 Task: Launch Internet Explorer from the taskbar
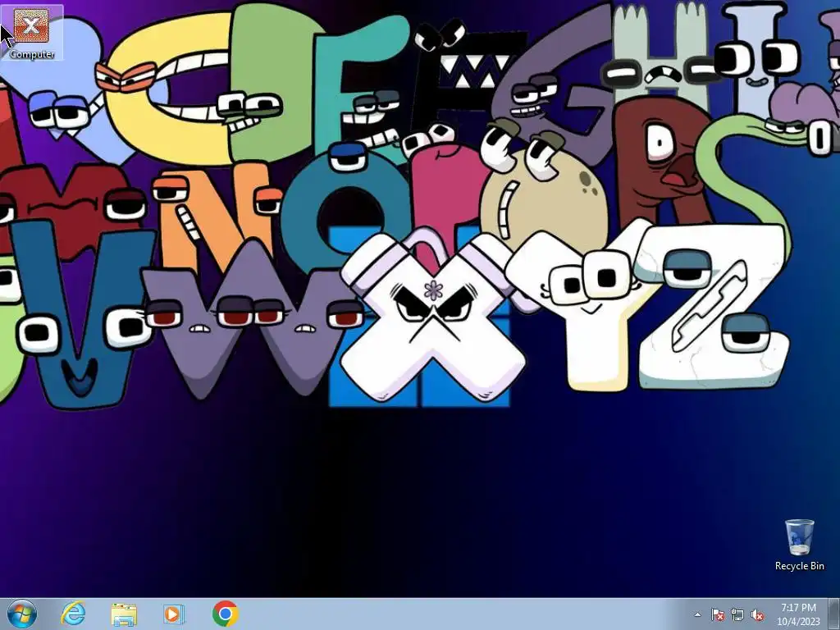pyautogui.click(x=73, y=614)
